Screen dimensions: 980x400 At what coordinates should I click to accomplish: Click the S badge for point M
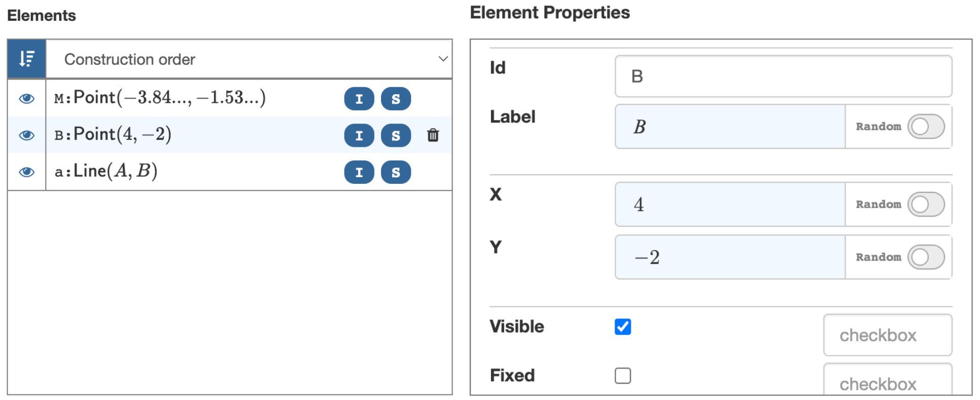click(x=396, y=99)
